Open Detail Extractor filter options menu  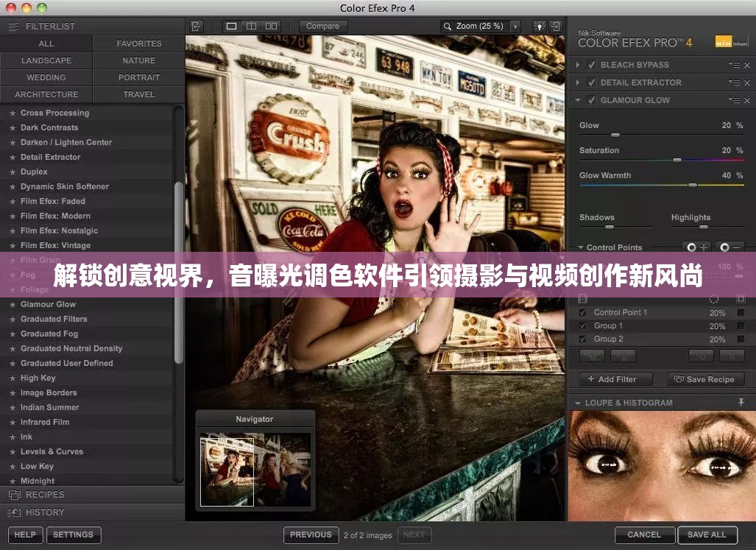pos(735,82)
